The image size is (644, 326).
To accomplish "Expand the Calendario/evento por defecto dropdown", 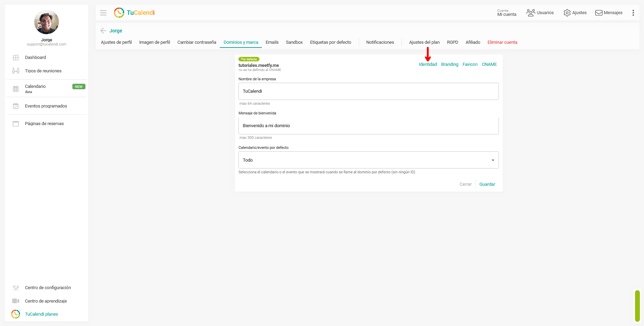I will [x=368, y=160].
